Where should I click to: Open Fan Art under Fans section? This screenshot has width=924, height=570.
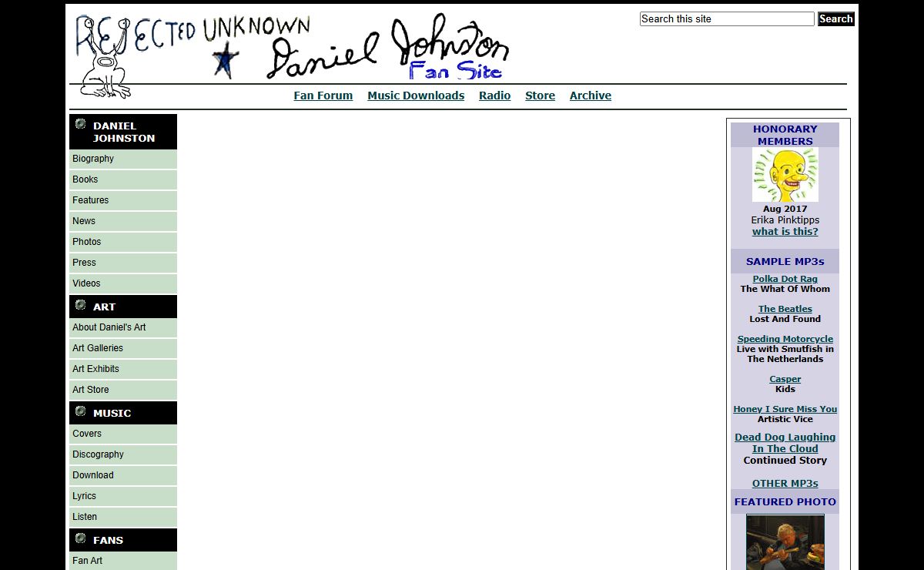coord(123,561)
